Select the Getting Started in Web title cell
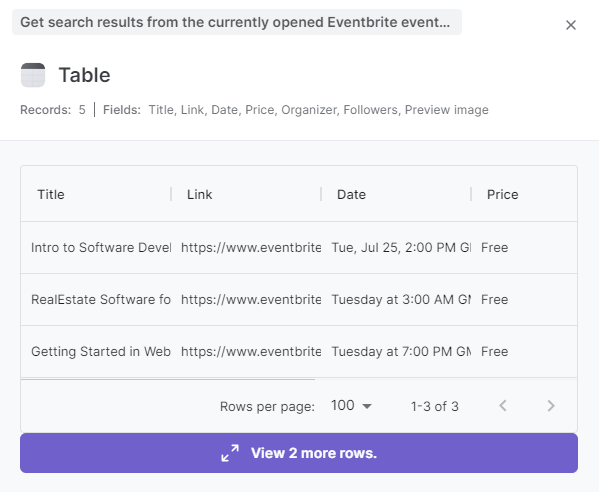This screenshot has height=492, width=599. (x=101, y=351)
